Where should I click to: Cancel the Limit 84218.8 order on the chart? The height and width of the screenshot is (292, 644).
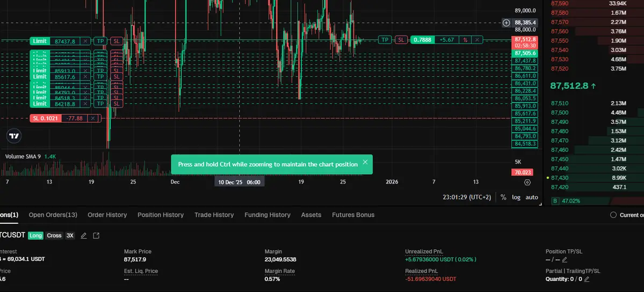[x=85, y=104]
